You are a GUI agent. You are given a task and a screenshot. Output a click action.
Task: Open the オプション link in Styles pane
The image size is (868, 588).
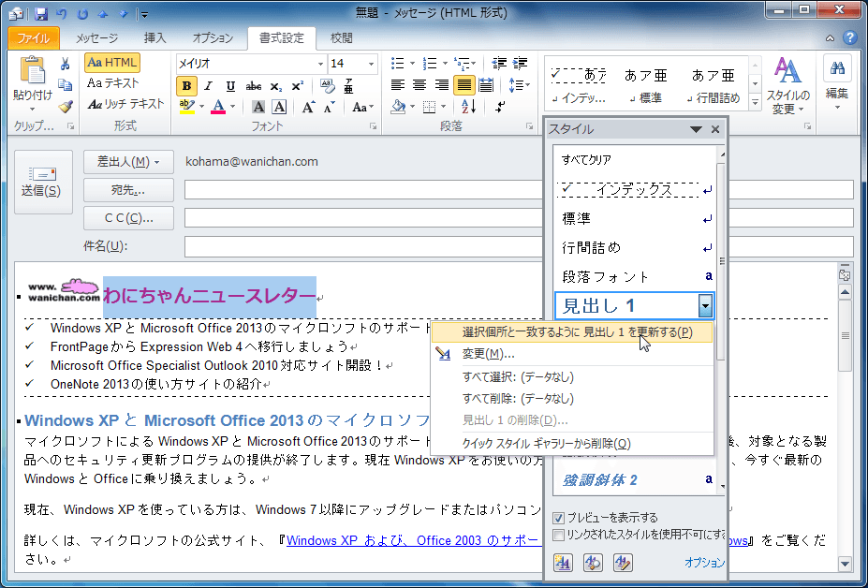tap(704, 563)
